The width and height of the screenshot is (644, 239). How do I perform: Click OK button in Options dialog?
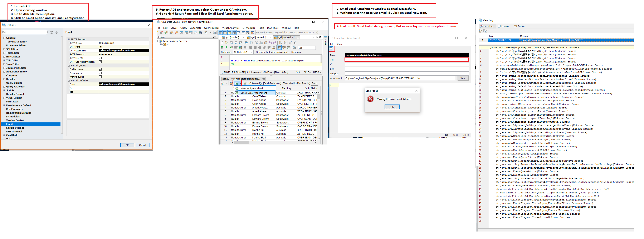pyautogui.click(x=127, y=145)
